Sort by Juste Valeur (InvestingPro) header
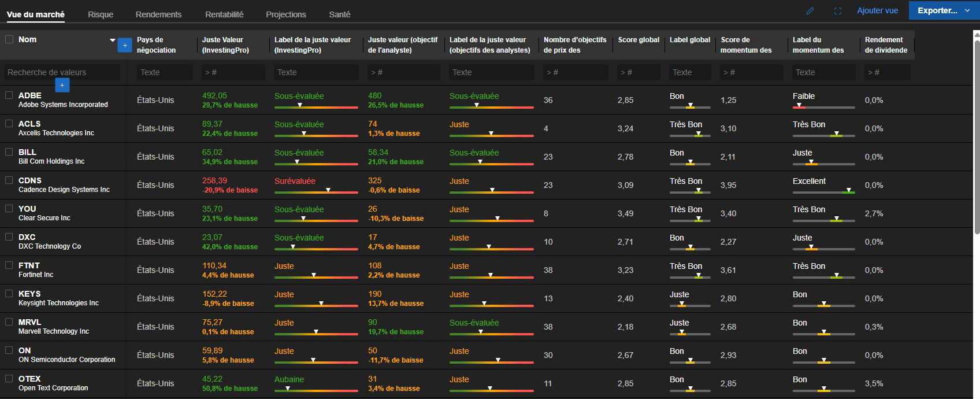 coord(225,45)
